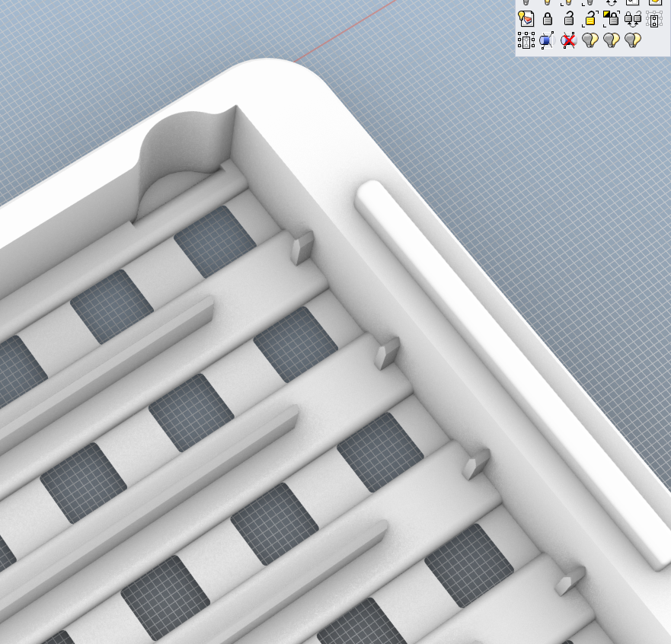671x644 pixels.
Task: Select the blue cylinder clipping plane icon
Action: 547,40
